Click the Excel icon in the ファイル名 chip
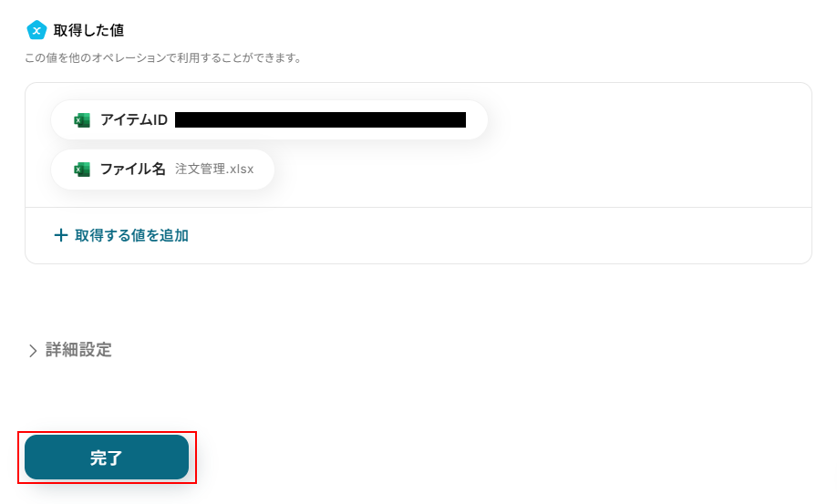The height and width of the screenshot is (504, 837). click(82, 170)
